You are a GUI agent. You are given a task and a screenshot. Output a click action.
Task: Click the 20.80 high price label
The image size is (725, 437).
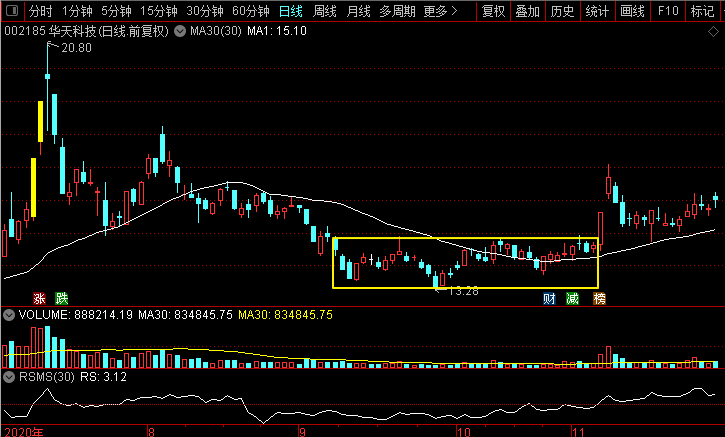click(76, 48)
